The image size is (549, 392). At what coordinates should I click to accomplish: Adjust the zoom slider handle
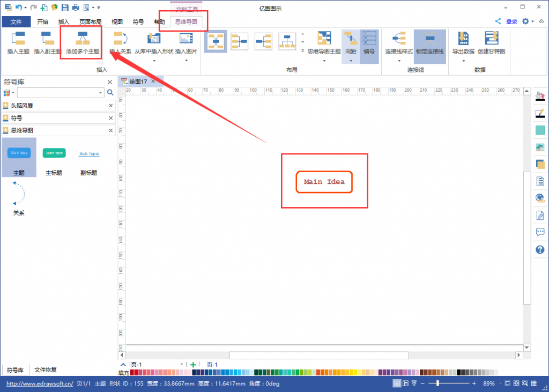click(437, 383)
